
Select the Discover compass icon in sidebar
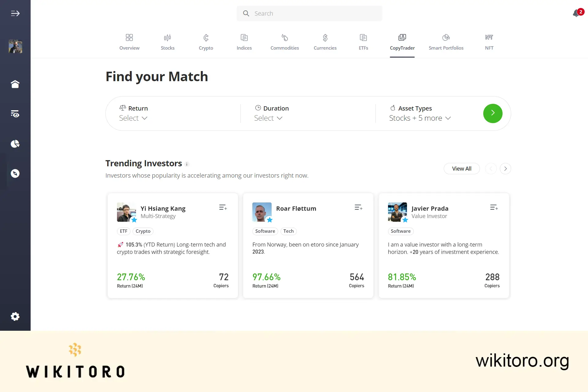(x=15, y=173)
